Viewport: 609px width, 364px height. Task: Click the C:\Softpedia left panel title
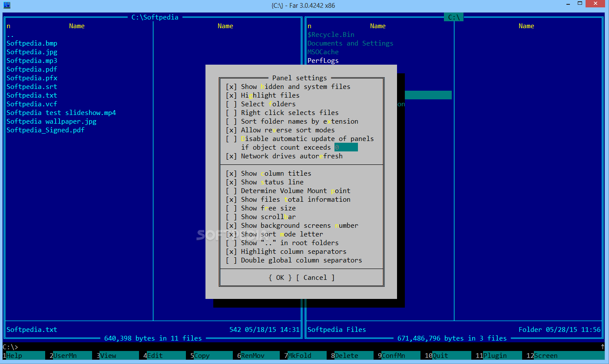coord(155,17)
